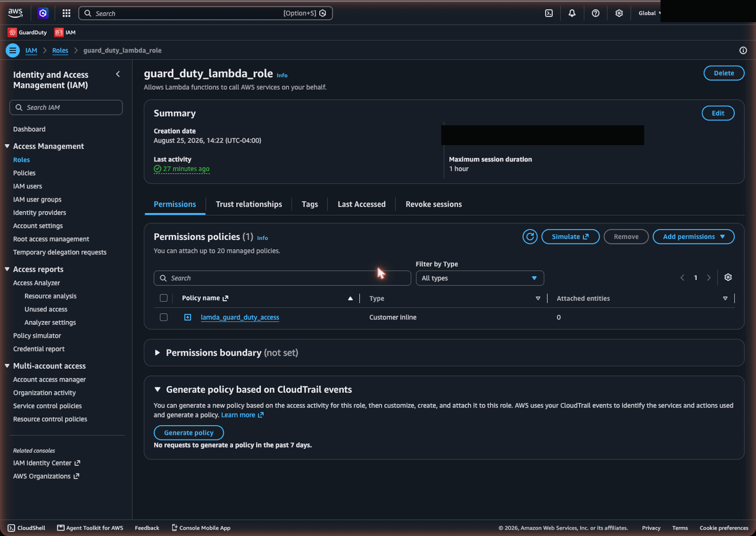Collapse the Access Management sidebar group

(7, 146)
